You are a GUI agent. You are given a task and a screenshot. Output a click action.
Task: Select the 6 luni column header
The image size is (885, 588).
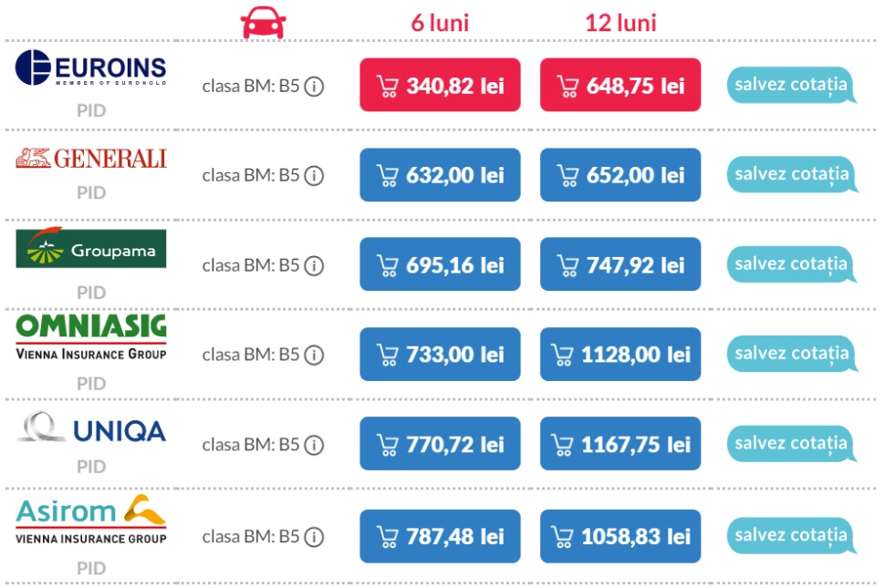coord(440,23)
